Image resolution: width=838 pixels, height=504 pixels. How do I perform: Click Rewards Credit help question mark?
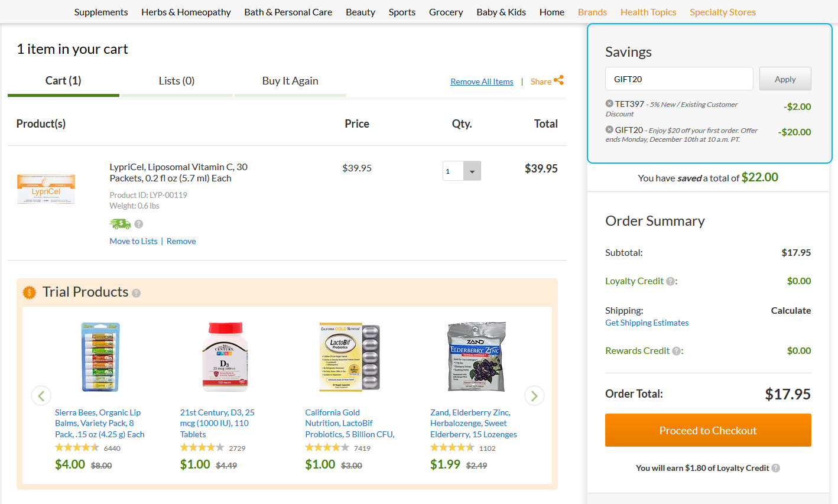tap(676, 351)
